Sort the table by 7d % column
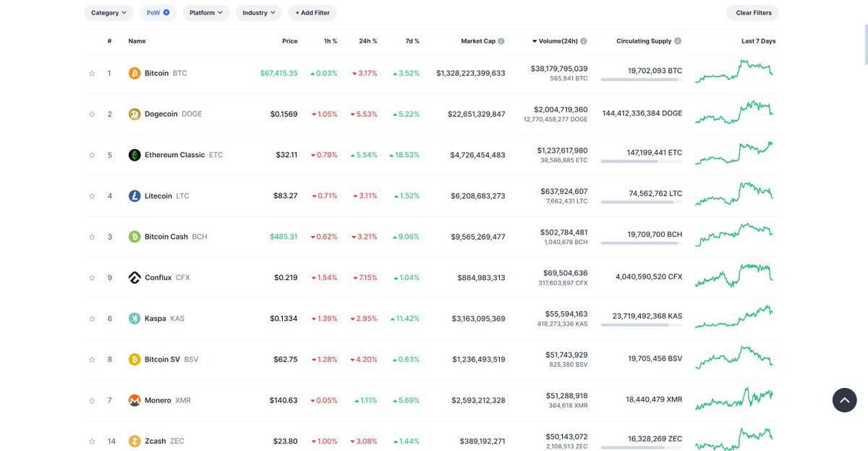This screenshot has height=451, width=868. pyautogui.click(x=412, y=41)
